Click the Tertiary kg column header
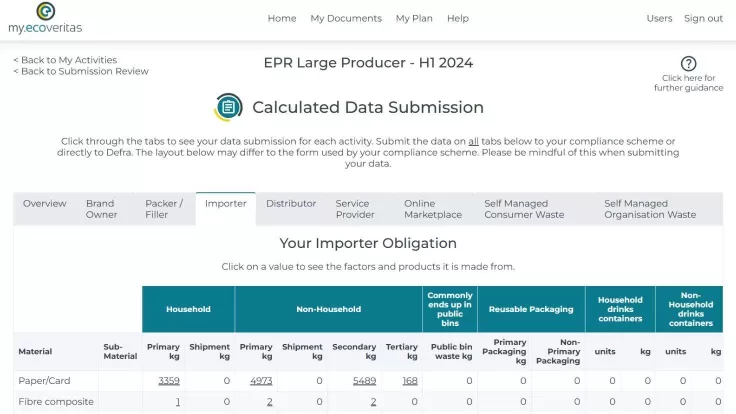The image size is (736, 414). 402,352
